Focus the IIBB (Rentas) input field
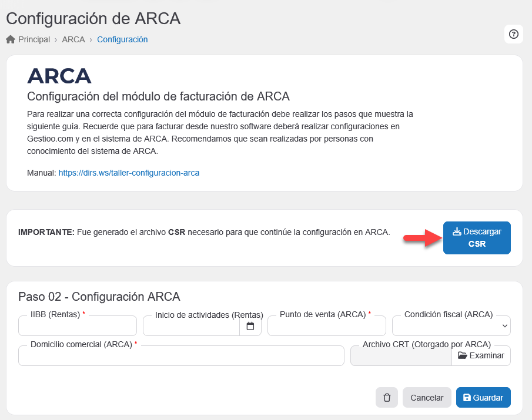The height and width of the screenshot is (420, 532). click(78, 326)
